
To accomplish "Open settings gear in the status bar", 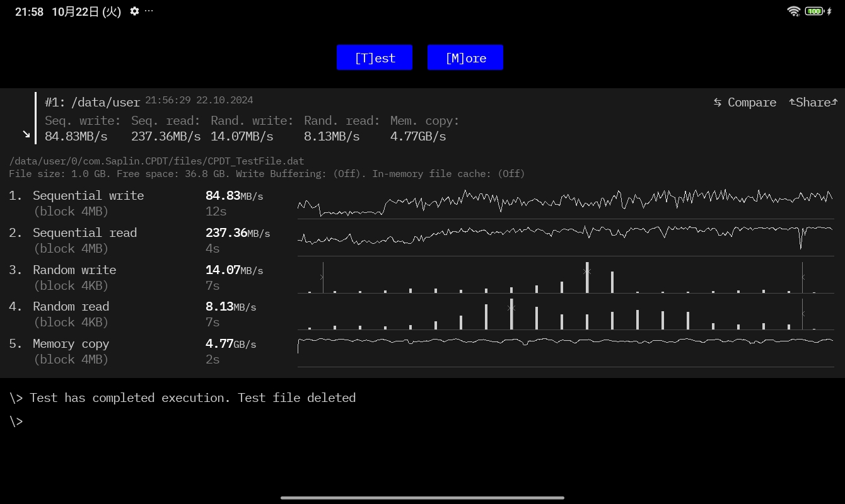I will (134, 11).
